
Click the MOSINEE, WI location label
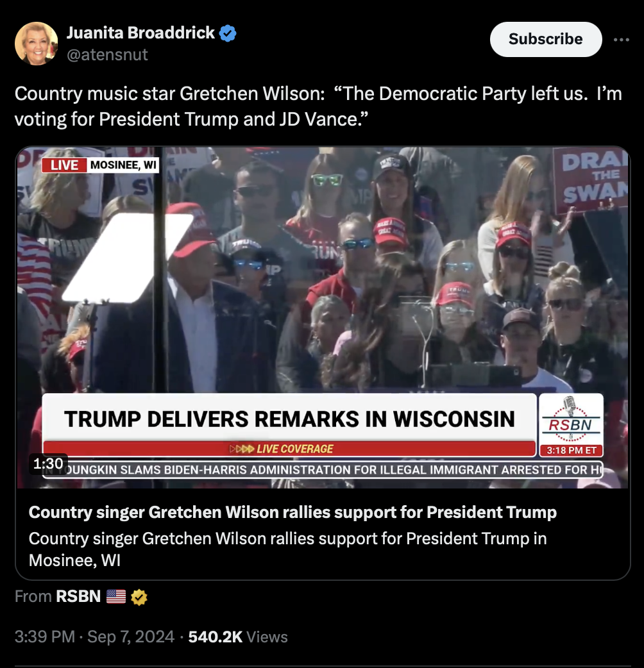(123, 165)
